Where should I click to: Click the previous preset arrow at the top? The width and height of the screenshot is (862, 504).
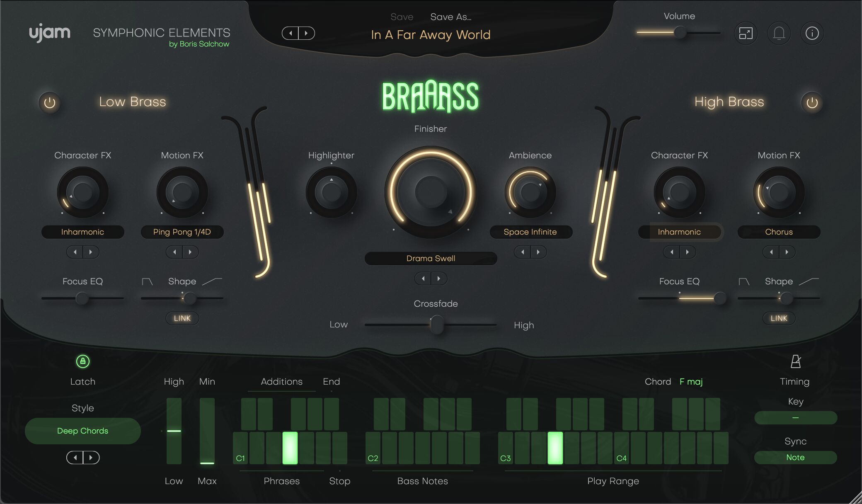click(x=291, y=33)
